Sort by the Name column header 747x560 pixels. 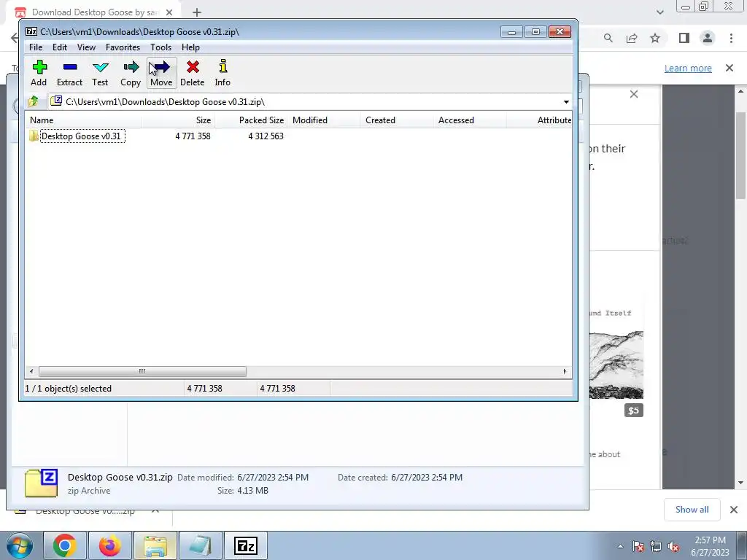83,120
